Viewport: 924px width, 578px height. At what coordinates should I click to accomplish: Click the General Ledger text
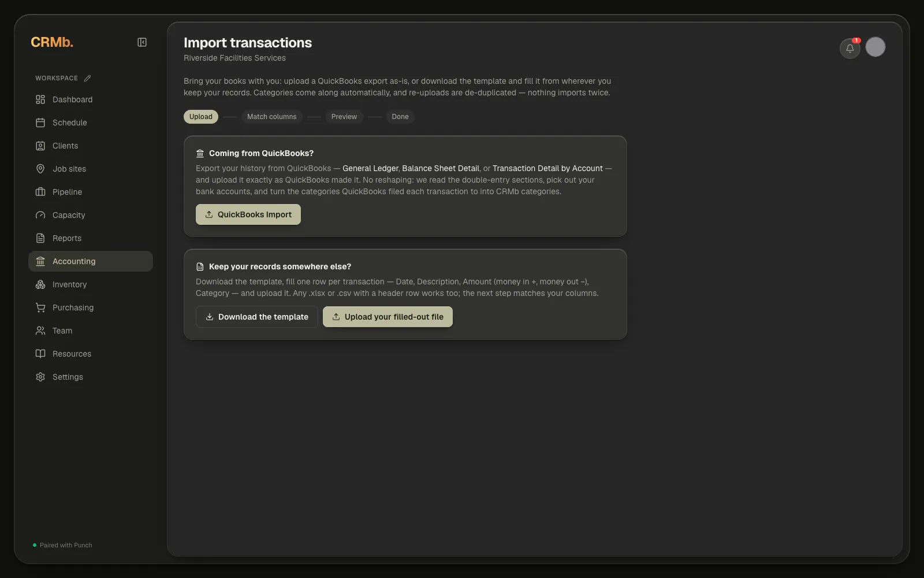point(370,168)
